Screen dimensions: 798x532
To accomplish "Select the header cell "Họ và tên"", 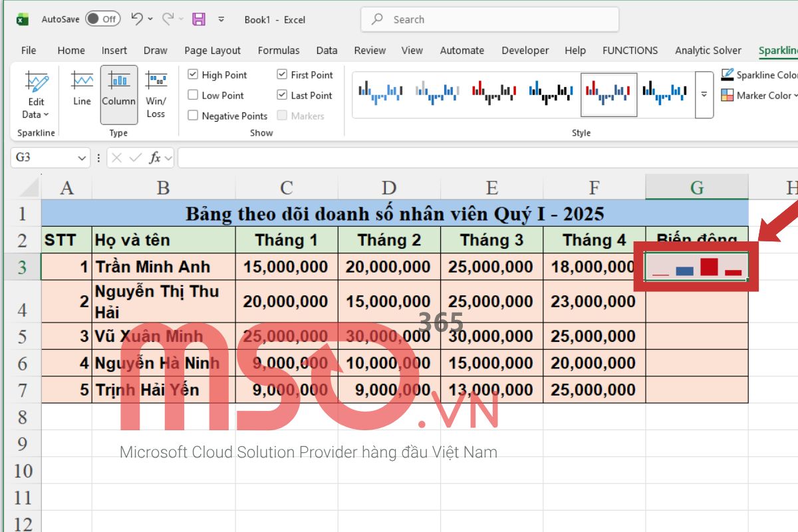I will (x=164, y=240).
